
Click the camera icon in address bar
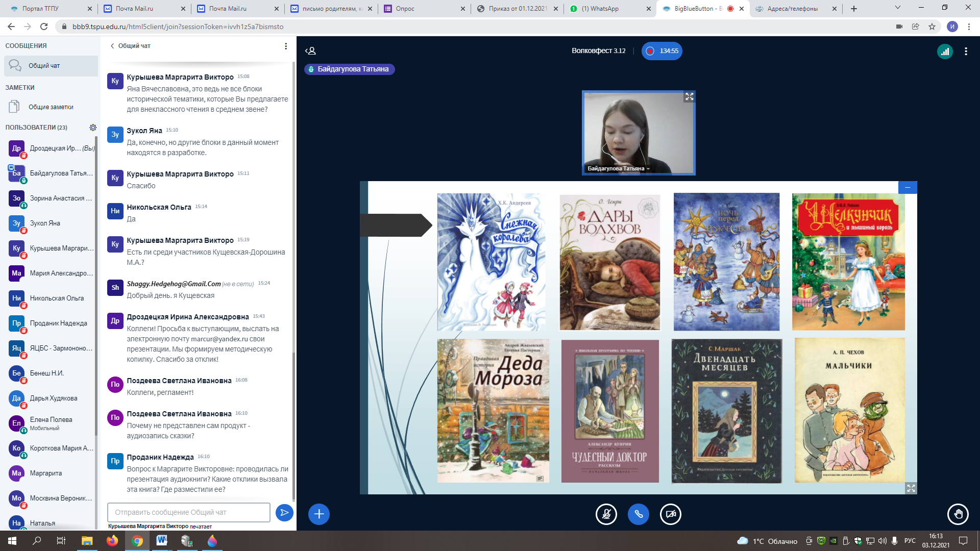(899, 27)
